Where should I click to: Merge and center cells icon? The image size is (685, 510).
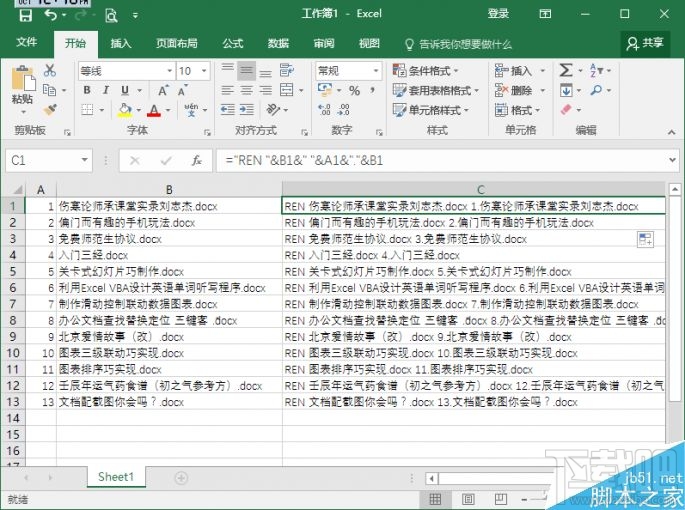(287, 90)
